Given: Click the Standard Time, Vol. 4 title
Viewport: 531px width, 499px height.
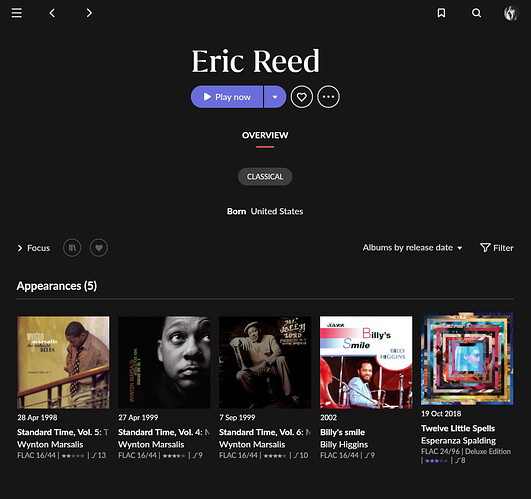Looking at the screenshot, I should click(x=164, y=432).
